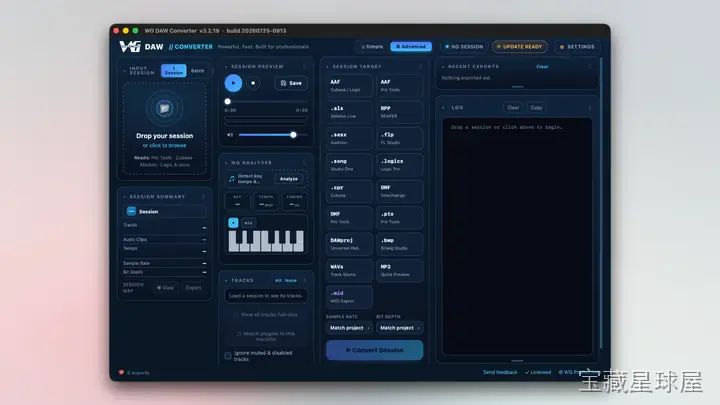The width and height of the screenshot is (720, 405).
Task: Choose AAF Cubase / Logic target
Action: [349, 85]
